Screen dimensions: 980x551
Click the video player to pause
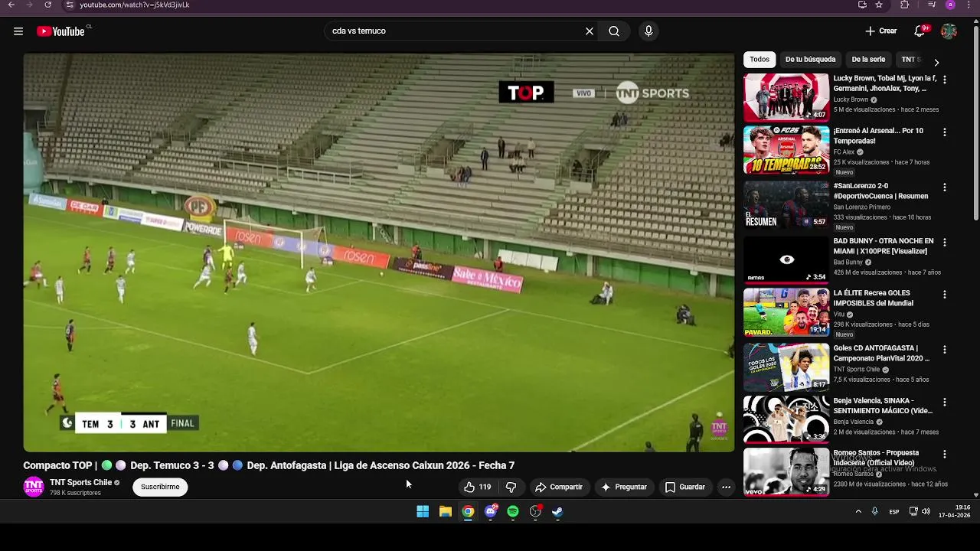tap(378, 253)
